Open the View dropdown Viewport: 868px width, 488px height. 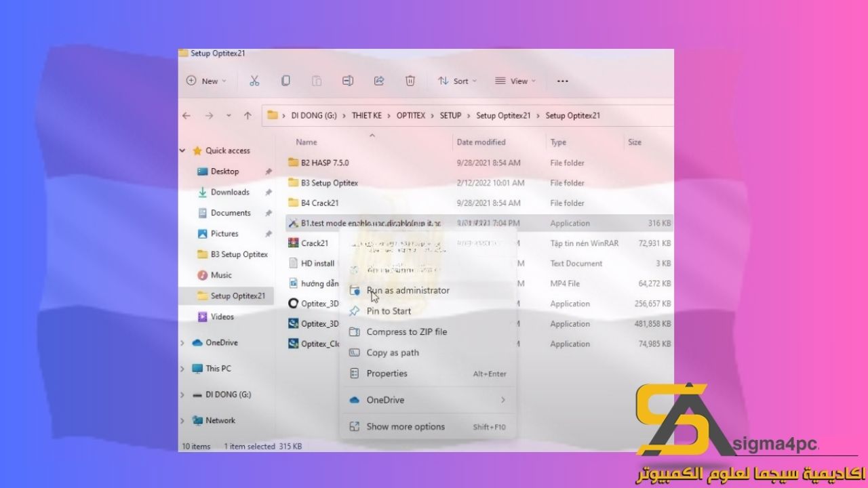515,81
